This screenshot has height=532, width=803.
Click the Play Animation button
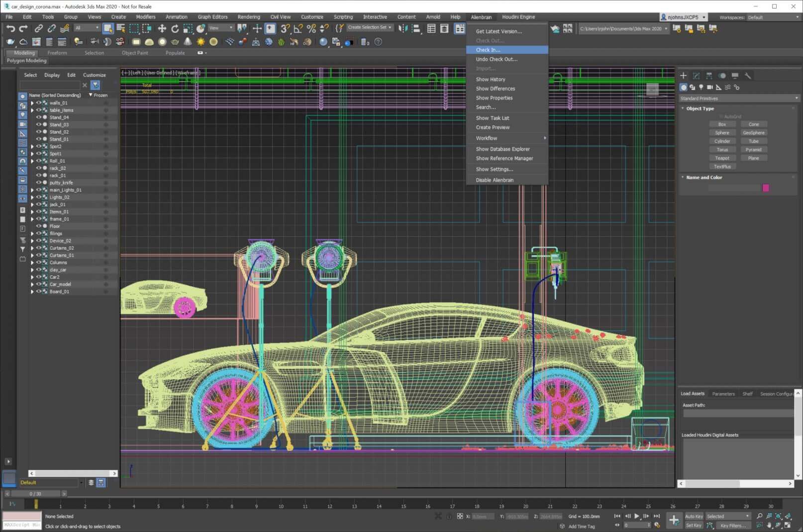[x=637, y=516]
